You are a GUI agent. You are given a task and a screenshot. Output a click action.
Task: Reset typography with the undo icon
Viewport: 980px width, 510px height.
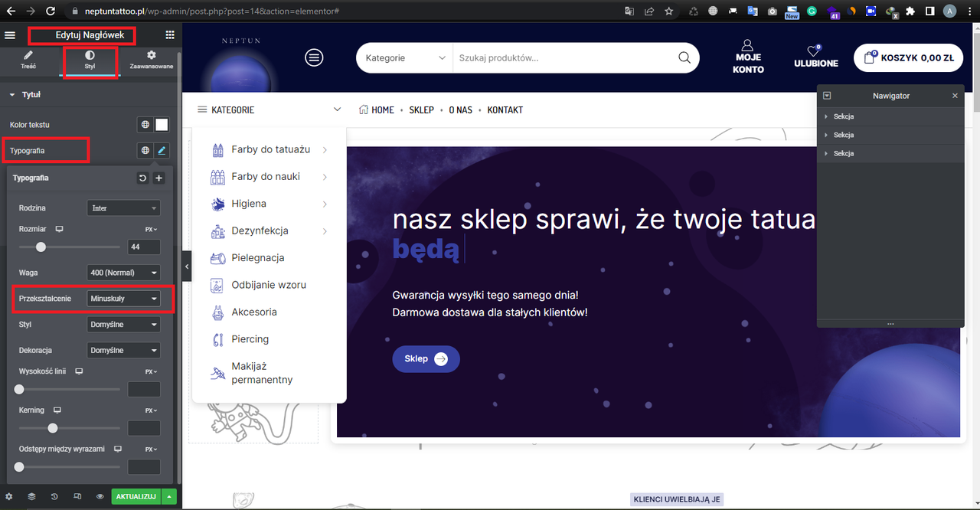[142, 178]
